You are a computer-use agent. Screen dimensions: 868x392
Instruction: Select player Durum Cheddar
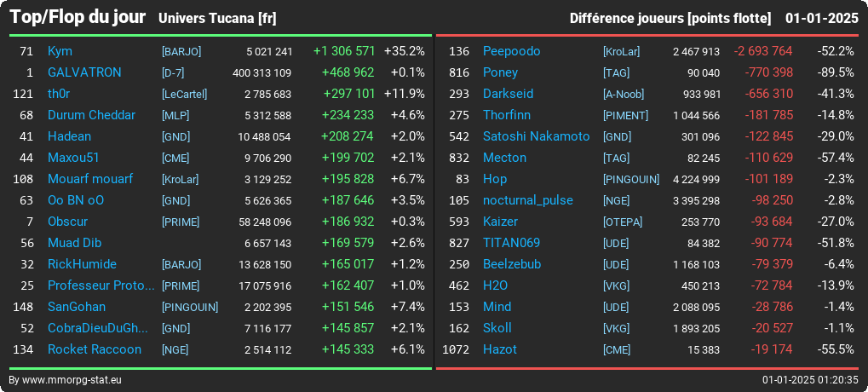(x=91, y=115)
